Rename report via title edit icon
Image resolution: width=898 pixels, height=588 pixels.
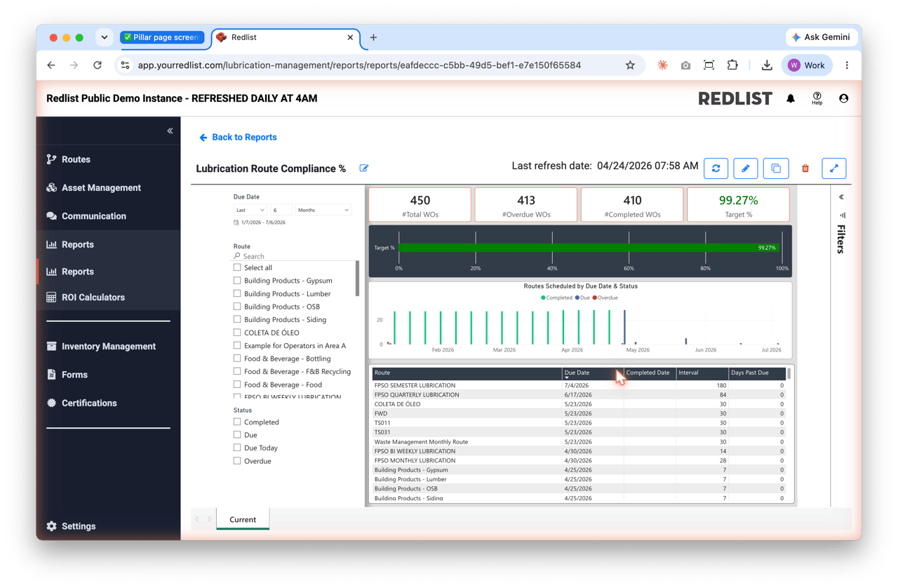click(x=364, y=168)
